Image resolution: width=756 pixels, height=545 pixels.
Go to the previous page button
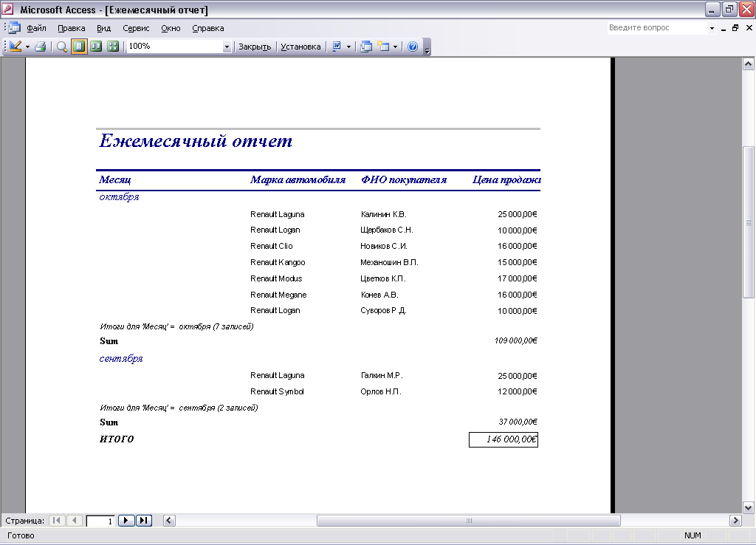(75, 521)
